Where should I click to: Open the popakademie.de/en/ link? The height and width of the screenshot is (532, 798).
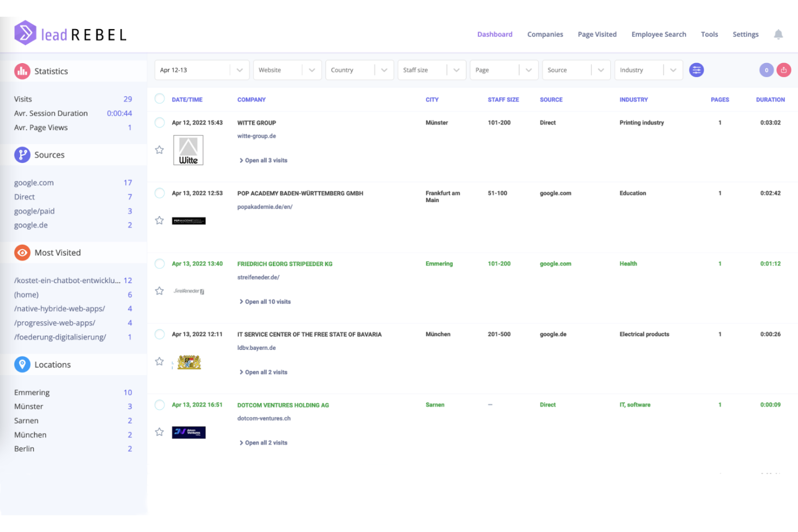coord(265,207)
